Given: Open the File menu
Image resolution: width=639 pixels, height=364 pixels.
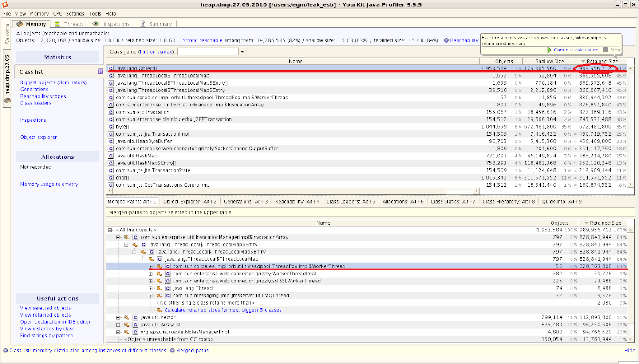Looking at the screenshot, I should (x=7, y=14).
